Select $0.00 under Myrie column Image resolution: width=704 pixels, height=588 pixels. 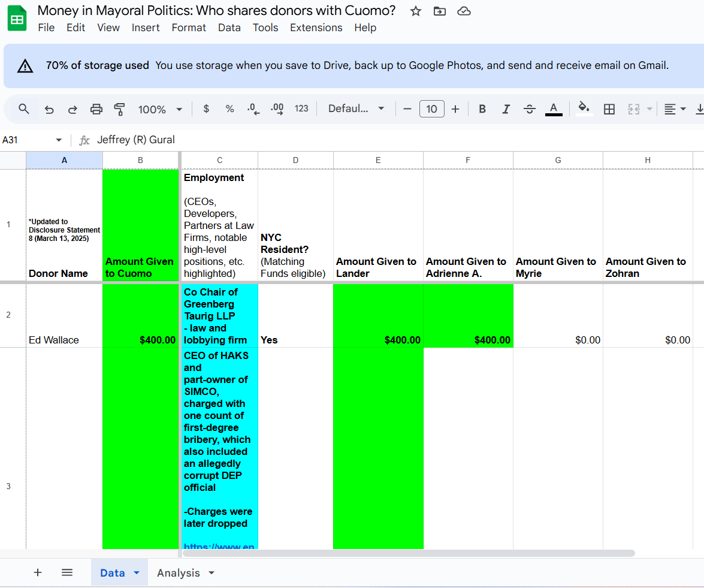click(x=558, y=315)
